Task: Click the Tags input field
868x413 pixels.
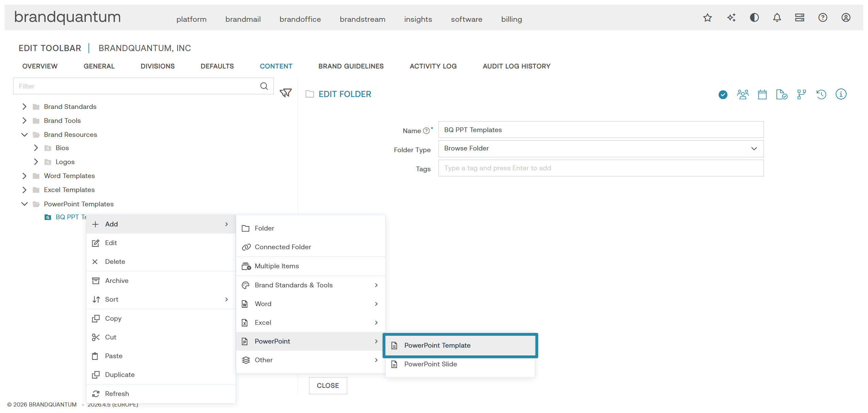Action: [x=601, y=168]
